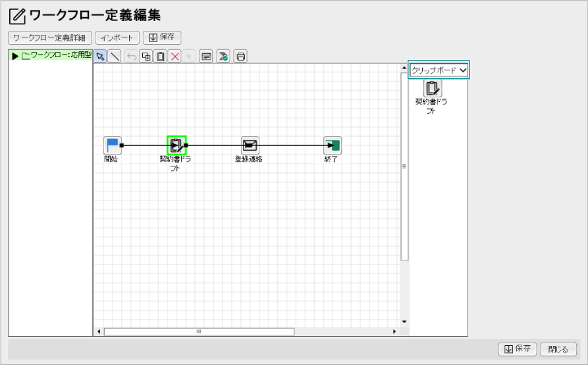Expand the ワークフロー:応用型 tree node
Screen dimensions: 588x365
tap(15, 56)
